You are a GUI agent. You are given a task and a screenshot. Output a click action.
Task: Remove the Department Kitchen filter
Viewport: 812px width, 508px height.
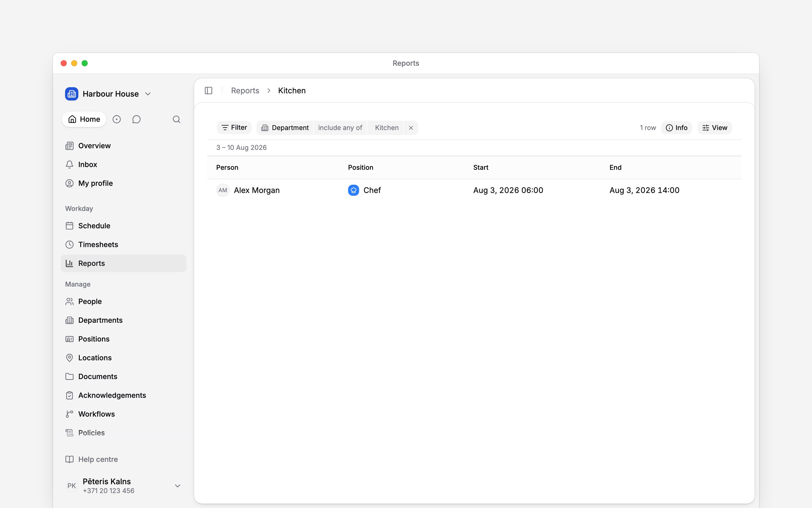tap(411, 128)
